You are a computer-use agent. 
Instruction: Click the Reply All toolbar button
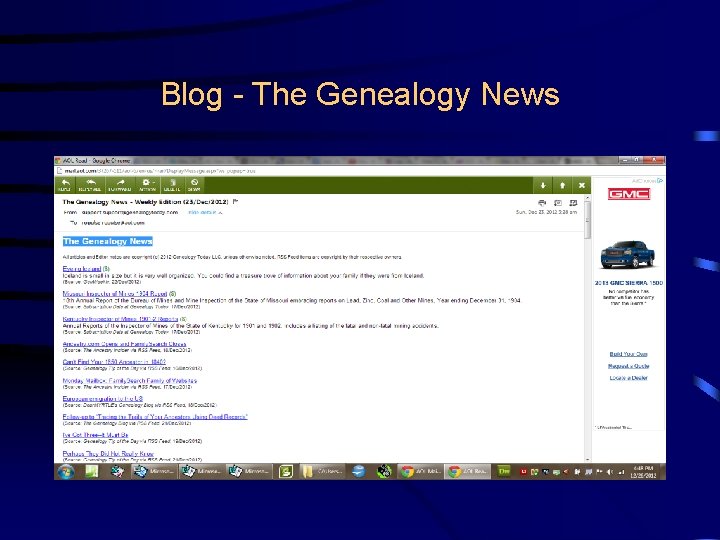coord(90,185)
